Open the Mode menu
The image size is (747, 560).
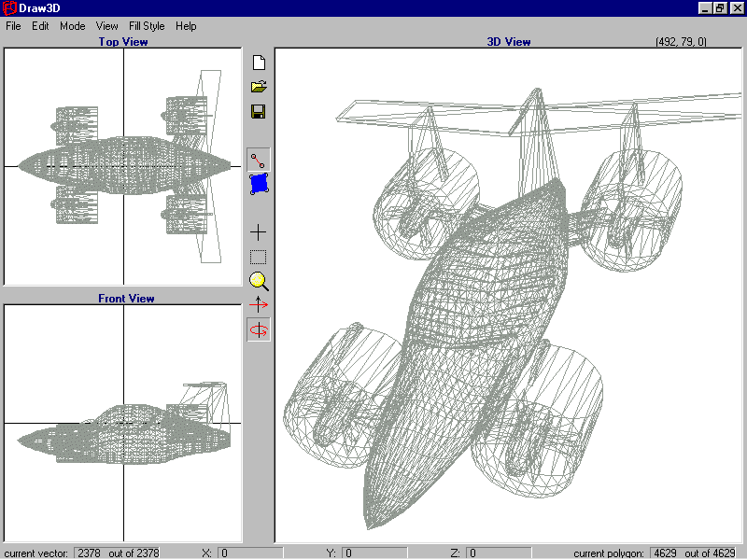point(73,26)
